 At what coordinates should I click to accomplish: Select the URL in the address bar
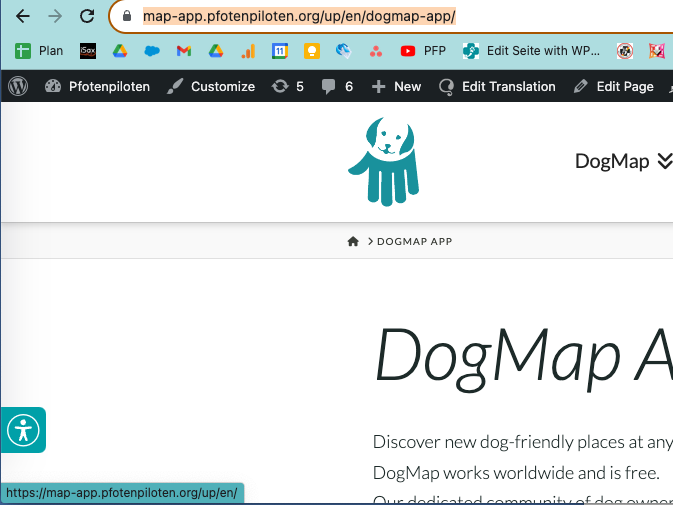299,16
